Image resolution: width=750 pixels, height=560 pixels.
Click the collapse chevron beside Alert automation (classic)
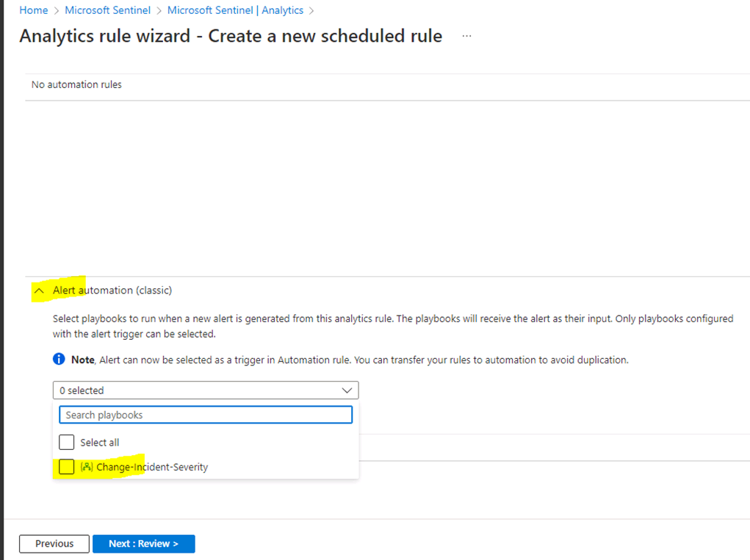[38, 290]
